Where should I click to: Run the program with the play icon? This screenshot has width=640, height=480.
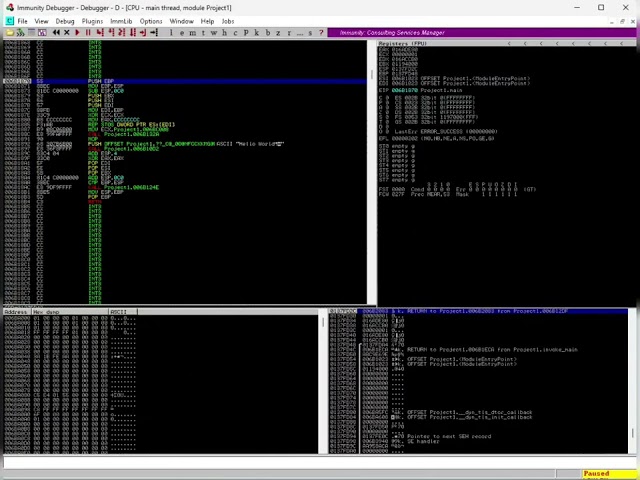click(77, 33)
